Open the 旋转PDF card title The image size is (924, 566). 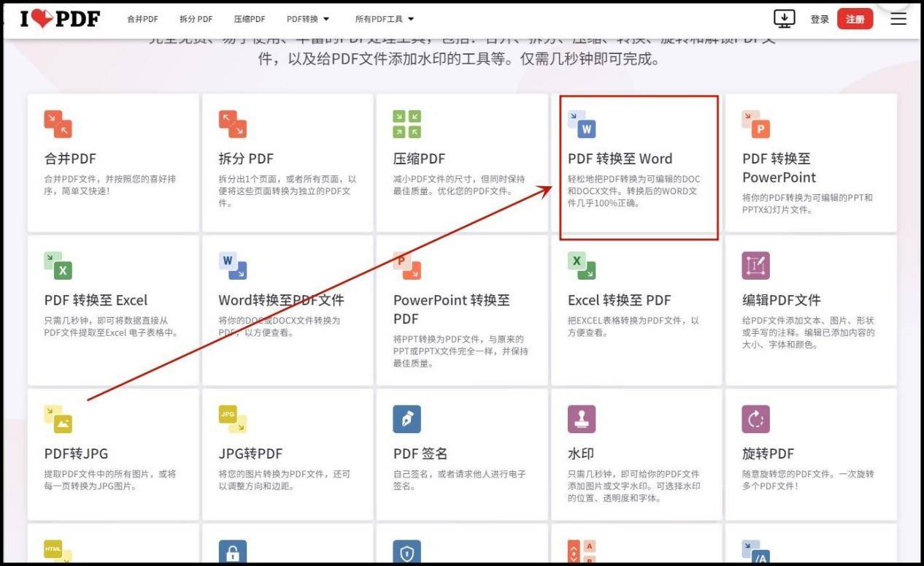point(768,454)
